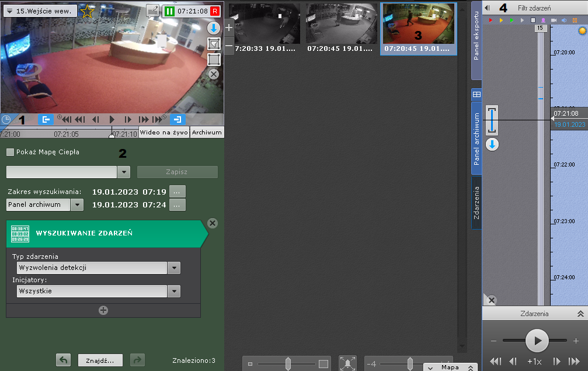
Task: Open the Panel archiwum side tab
Action: (476, 139)
